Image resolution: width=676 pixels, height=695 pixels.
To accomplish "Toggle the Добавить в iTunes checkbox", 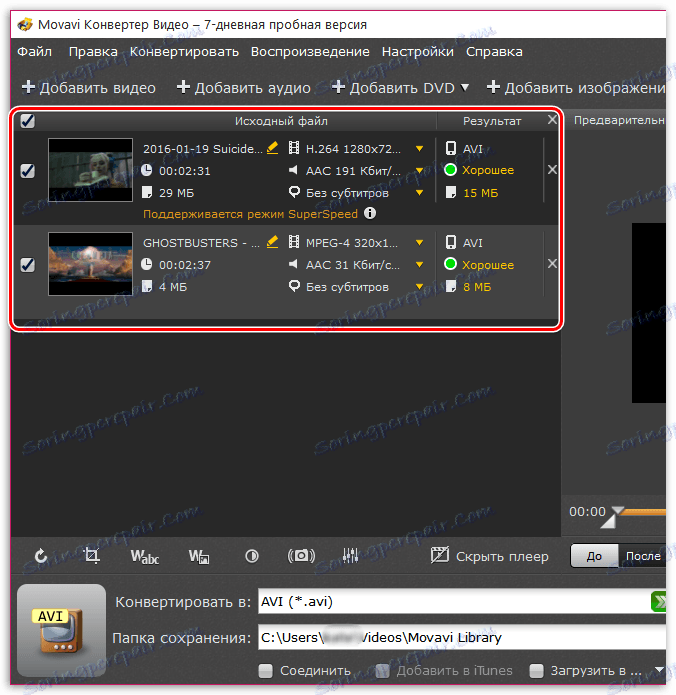I will [x=382, y=670].
